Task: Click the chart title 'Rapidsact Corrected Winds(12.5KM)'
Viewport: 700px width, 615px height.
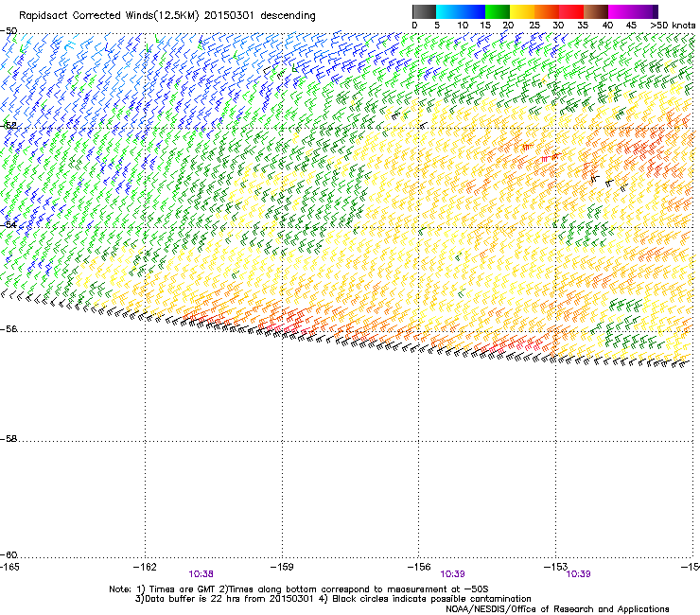Action: 109,16
